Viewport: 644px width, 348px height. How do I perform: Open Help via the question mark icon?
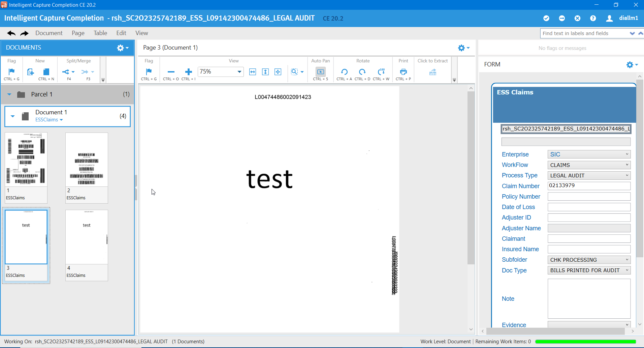point(593,18)
